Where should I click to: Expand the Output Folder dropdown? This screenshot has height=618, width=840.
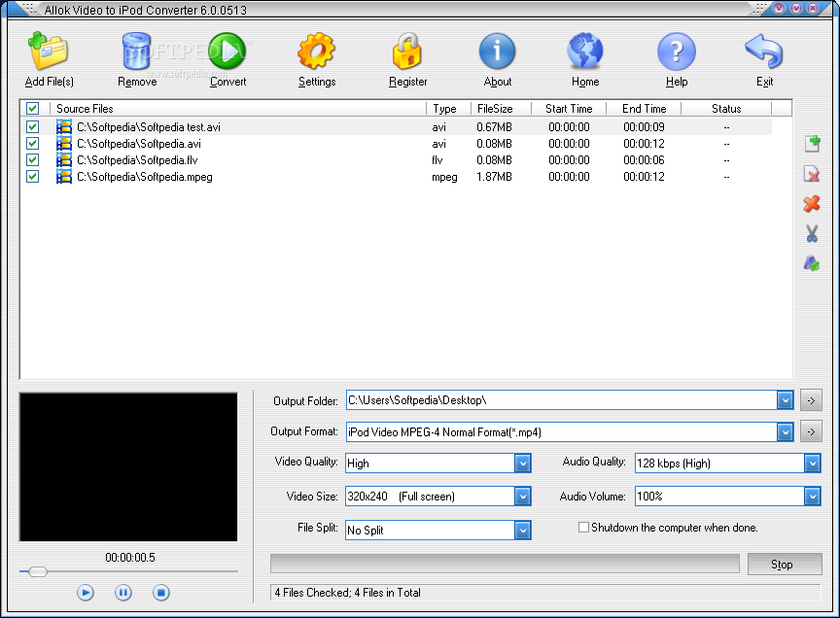point(785,400)
